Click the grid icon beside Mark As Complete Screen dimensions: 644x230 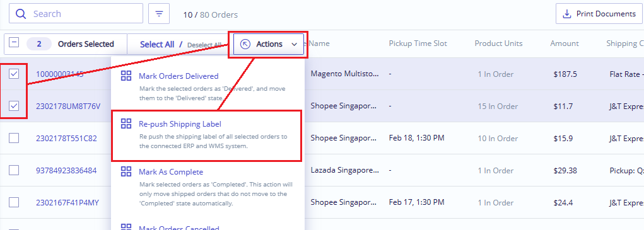(126, 172)
